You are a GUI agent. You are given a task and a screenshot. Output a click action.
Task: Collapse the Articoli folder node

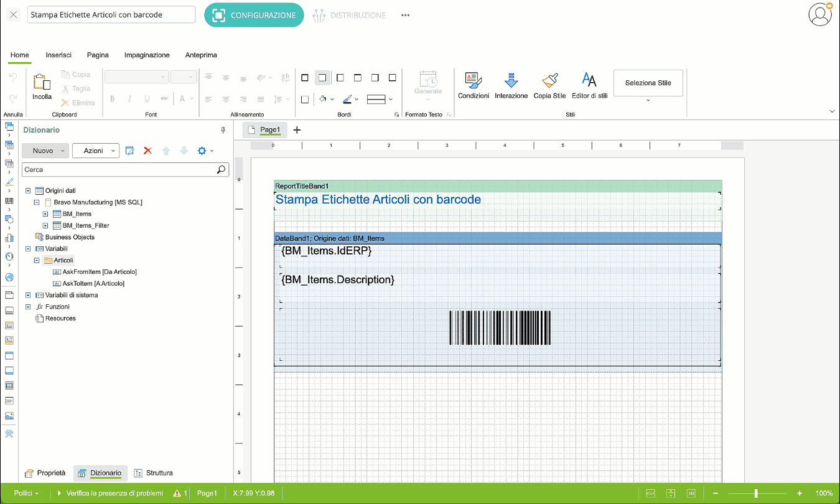tap(37, 260)
